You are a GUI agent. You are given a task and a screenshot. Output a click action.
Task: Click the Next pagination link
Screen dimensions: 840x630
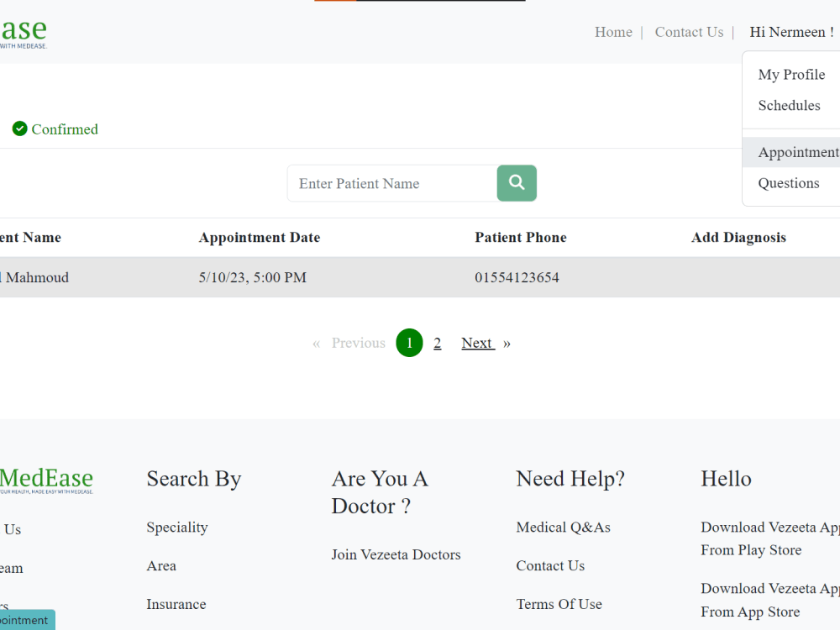477,343
